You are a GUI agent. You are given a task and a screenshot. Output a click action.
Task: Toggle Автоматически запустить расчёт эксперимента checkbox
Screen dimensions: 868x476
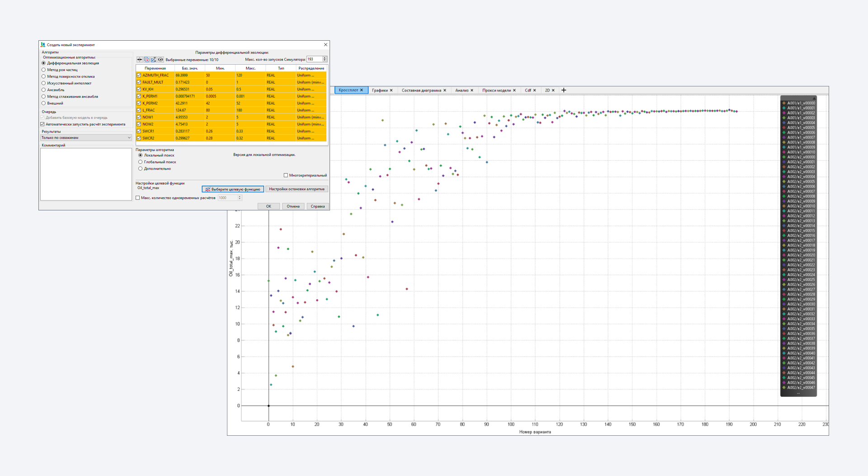[42, 124]
